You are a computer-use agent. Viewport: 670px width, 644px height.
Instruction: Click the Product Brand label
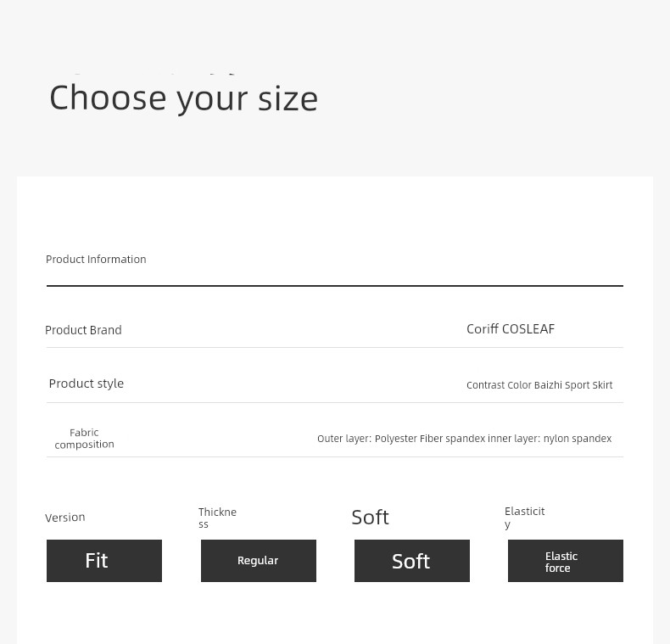[83, 330]
